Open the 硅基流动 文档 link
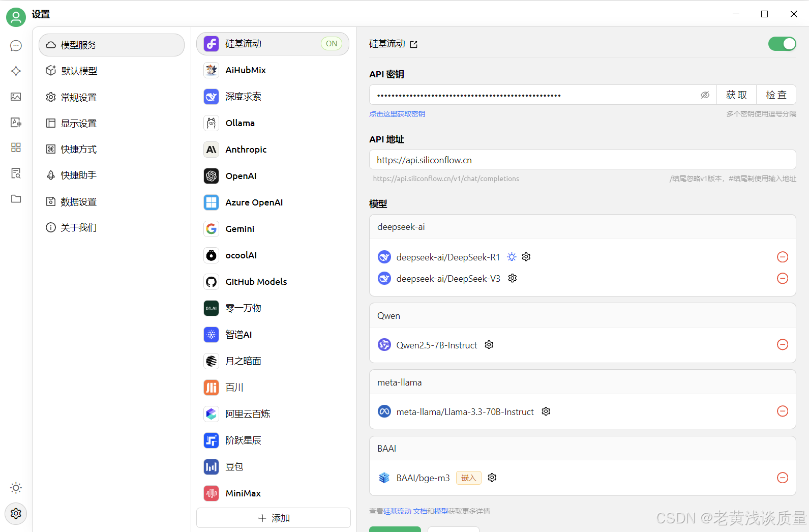The image size is (809, 532). pyautogui.click(x=405, y=511)
